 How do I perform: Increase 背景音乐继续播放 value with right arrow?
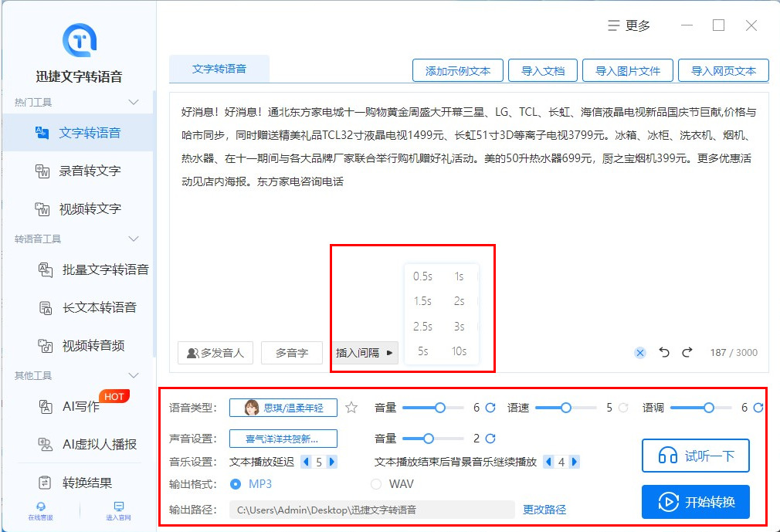click(x=575, y=462)
